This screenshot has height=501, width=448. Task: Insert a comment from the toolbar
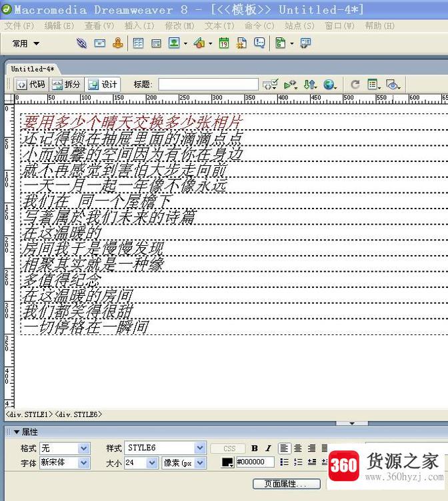click(259, 43)
